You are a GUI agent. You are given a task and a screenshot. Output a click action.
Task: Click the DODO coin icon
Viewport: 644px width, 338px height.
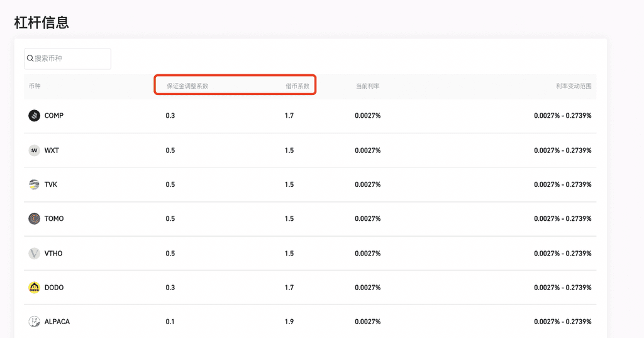tap(34, 288)
